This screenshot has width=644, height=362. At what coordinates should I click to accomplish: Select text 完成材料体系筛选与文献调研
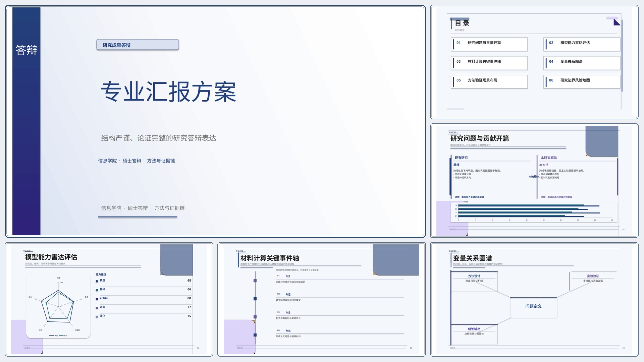point(290,282)
